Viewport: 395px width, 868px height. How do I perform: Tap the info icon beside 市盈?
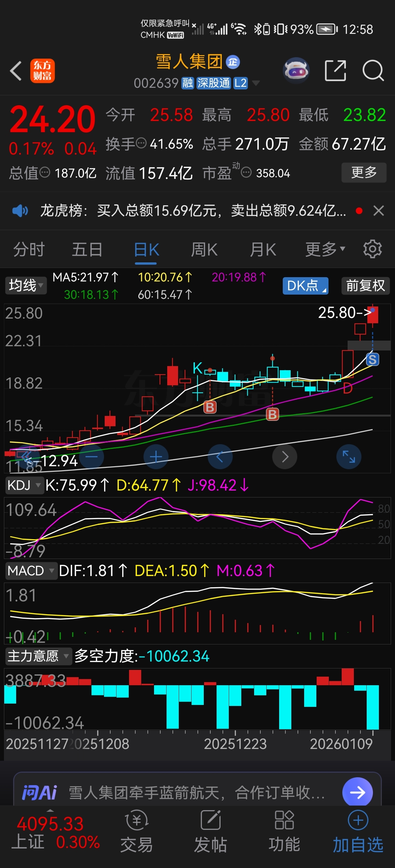[x=246, y=173]
